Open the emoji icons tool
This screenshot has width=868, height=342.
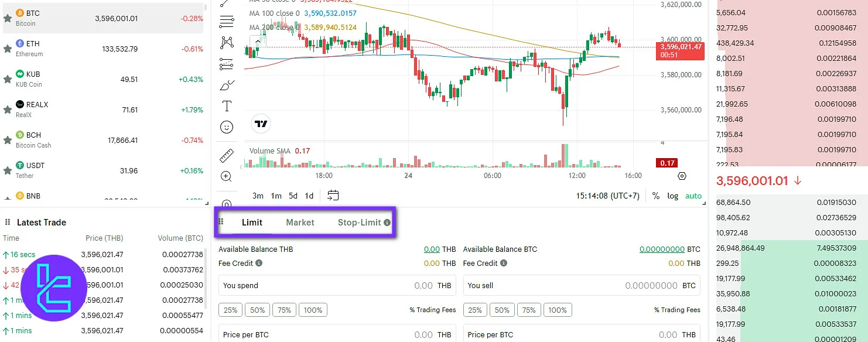226,127
